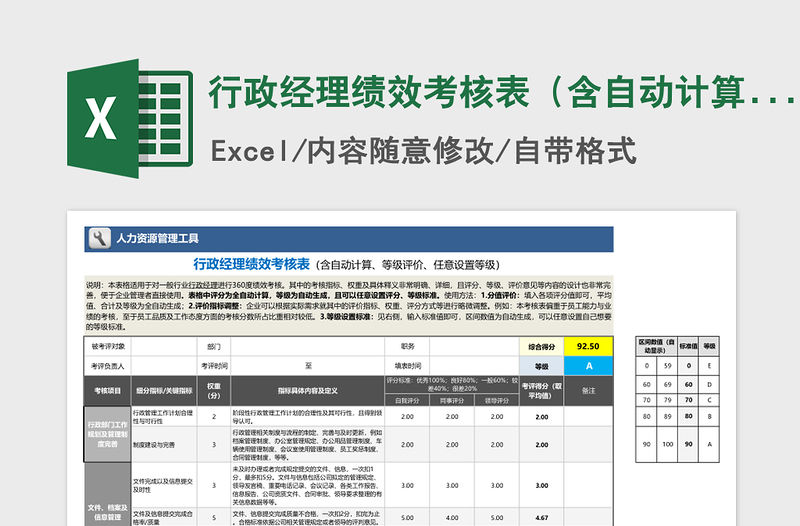The image size is (800, 526).
Task: Click the 至 date range cell
Action: coord(308,366)
